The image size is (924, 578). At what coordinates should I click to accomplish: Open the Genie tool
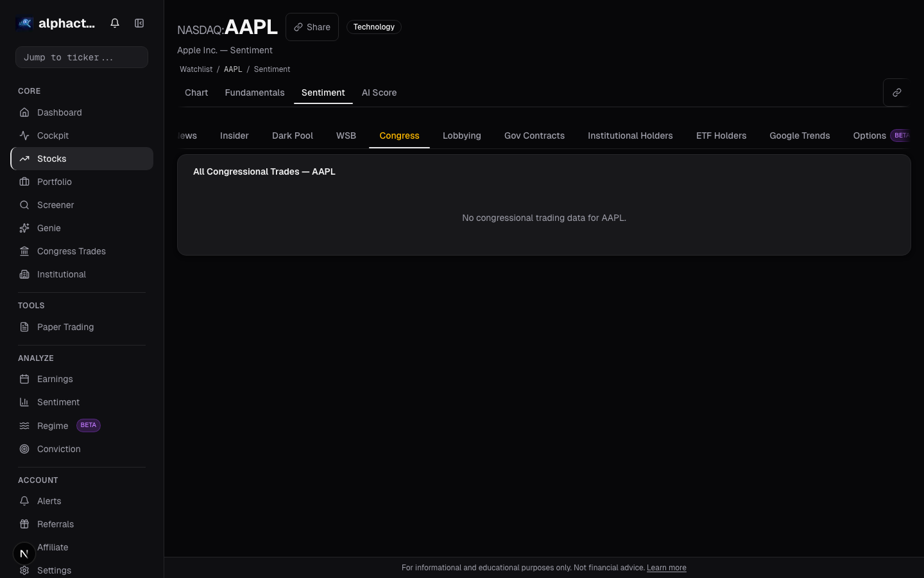pos(49,228)
